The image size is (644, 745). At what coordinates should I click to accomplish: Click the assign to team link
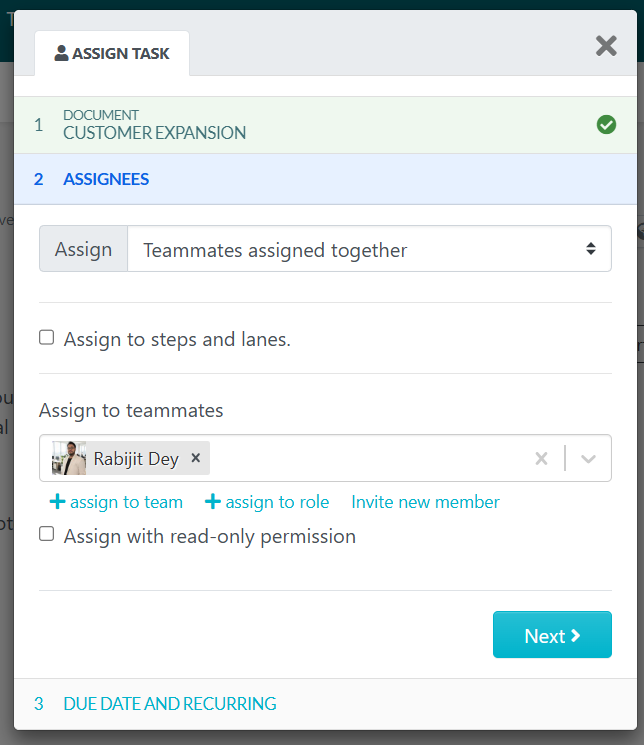tap(126, 502)
